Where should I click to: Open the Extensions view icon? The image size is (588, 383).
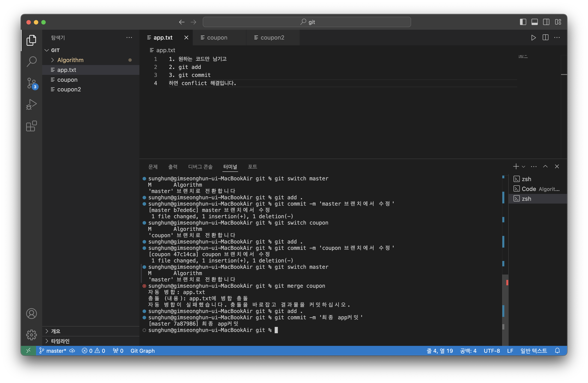click(31, 126)
